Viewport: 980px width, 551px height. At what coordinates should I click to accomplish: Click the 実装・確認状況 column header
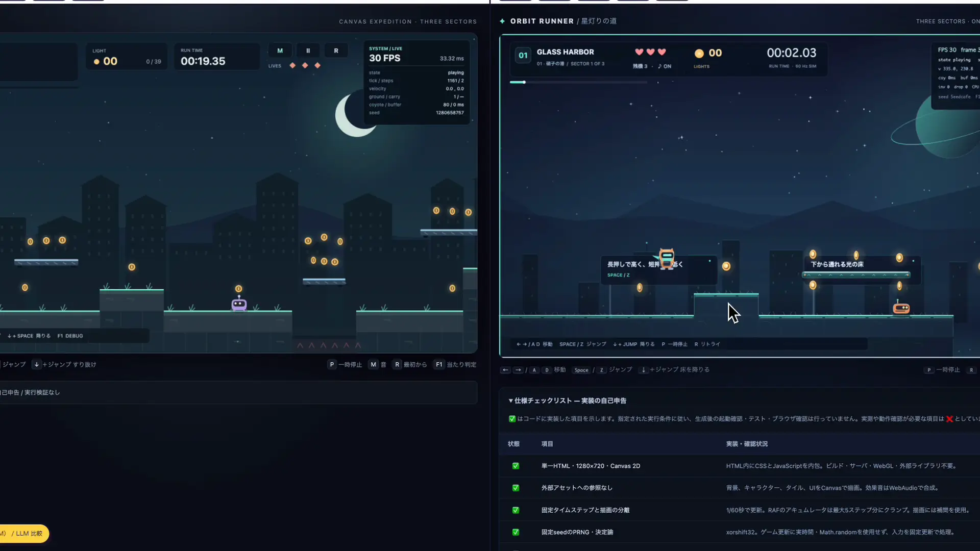pyautogui.click(x=747, y=444)
